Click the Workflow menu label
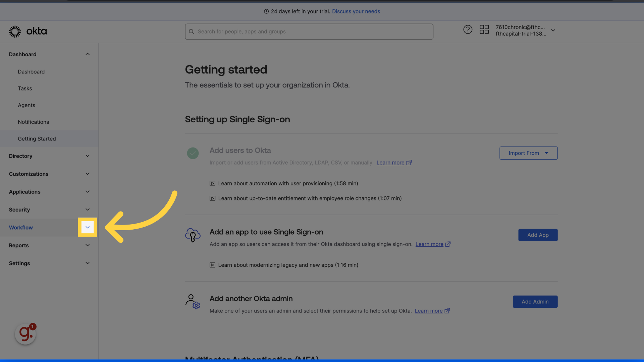 coord(21,228)
